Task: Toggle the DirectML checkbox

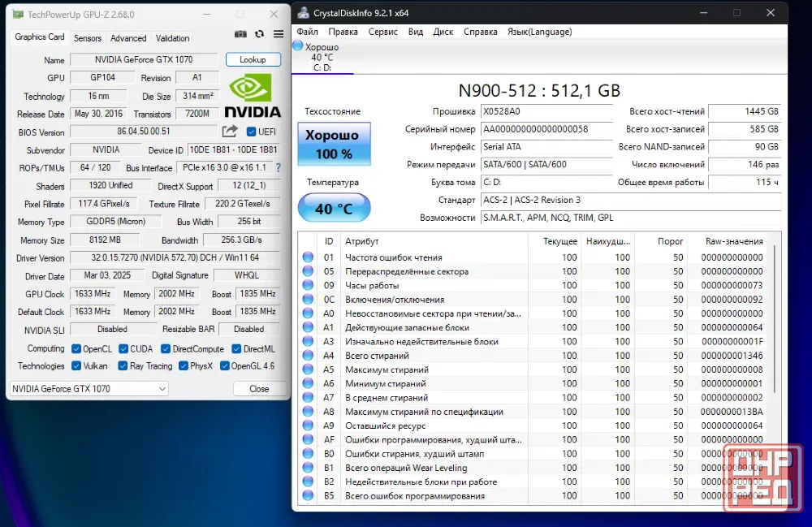Action: point(236,348)
